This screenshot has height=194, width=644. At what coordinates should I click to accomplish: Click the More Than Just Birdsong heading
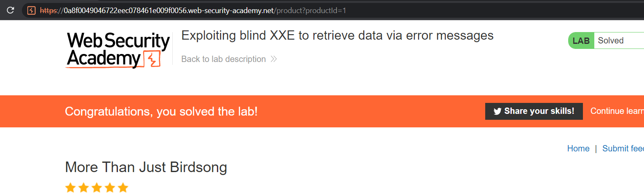tap(146, 167)
